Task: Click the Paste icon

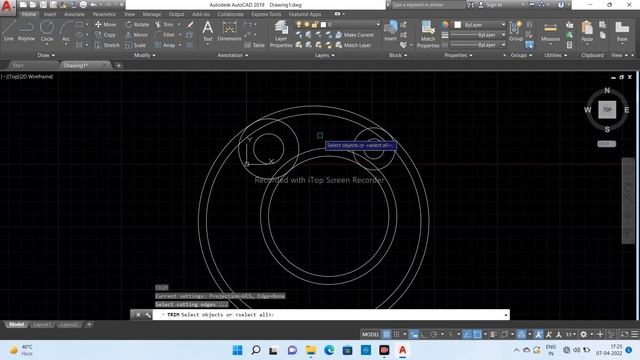Action: pos(587,31)
